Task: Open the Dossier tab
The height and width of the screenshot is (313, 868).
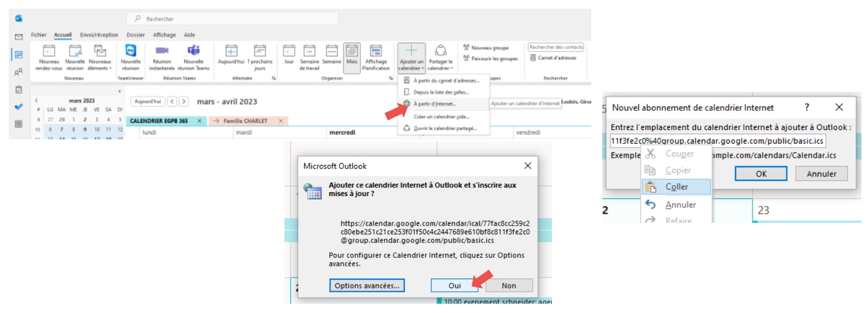Action: 136,35
